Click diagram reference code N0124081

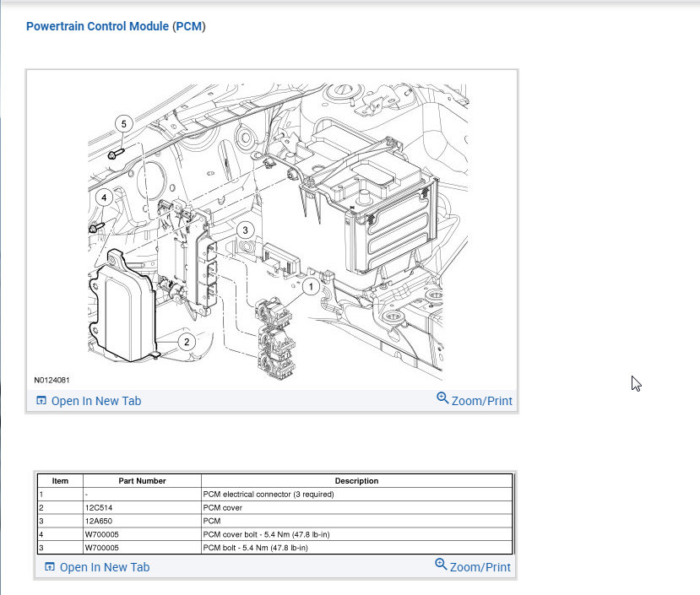[x=52, y=381]
